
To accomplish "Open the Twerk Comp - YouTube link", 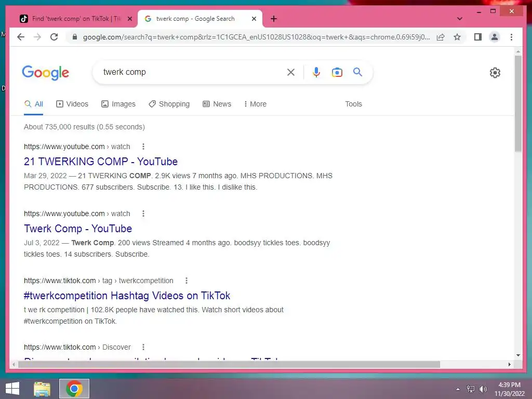I will click(78, 229).
